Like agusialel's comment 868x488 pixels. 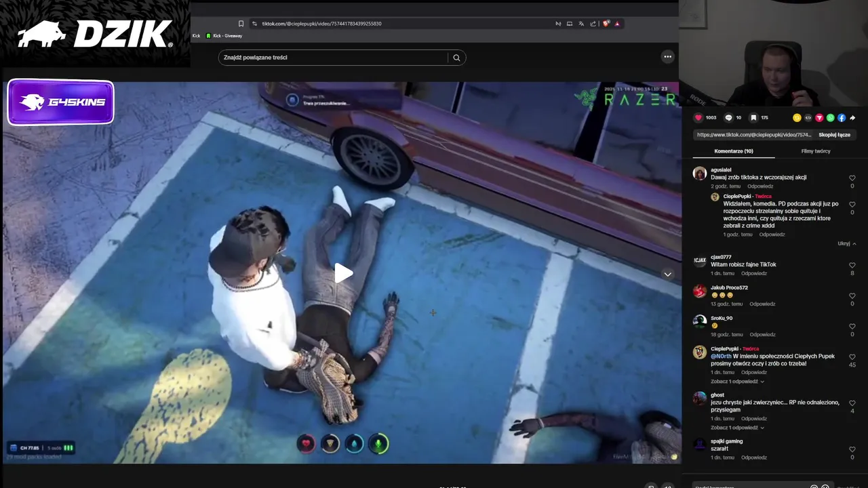[x=852, y=178]
